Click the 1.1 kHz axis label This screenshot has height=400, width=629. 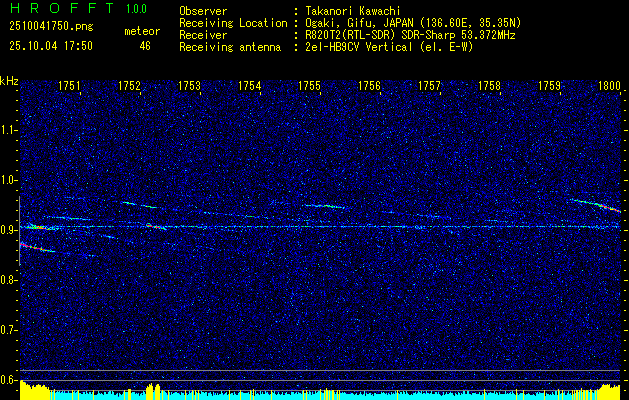[x=8, y=130]
